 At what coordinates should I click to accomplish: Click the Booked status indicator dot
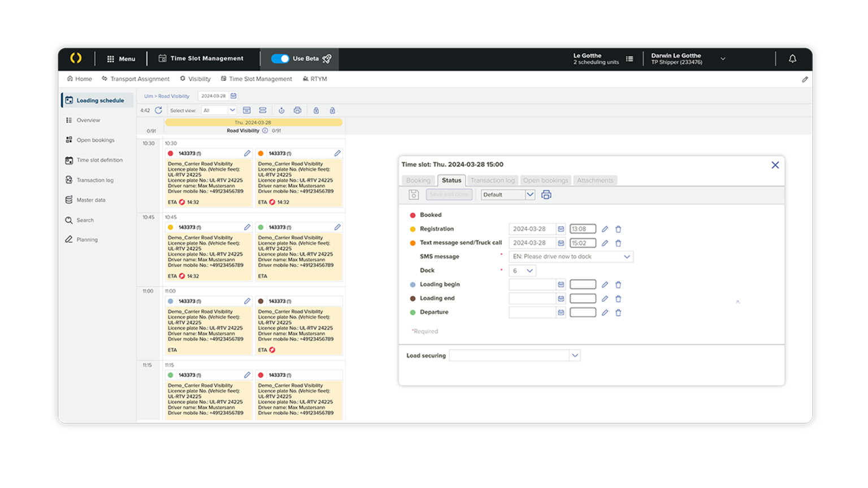pos(412,215)
